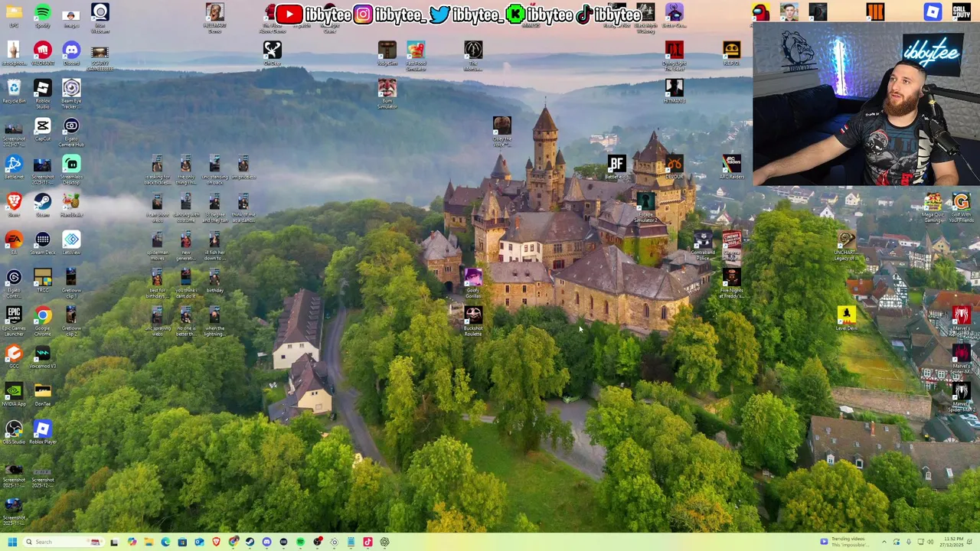Open the EA app shortcut
The image size is (980, 551).
[x=14, y=243]
